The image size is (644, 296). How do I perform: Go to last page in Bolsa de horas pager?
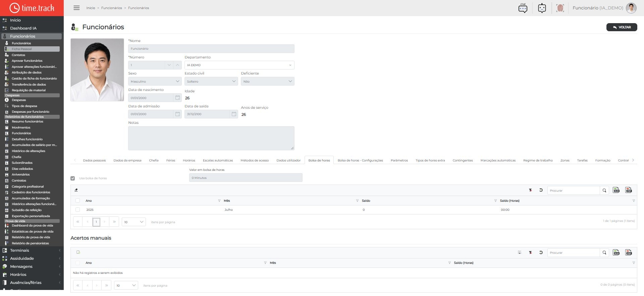click(x=114, y=222)
